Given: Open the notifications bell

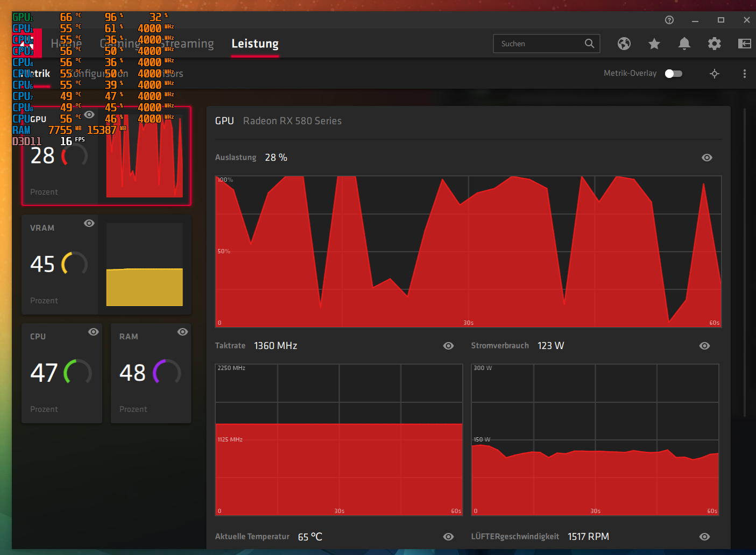Looking at the screenshot, I should (x=684, y=44).
